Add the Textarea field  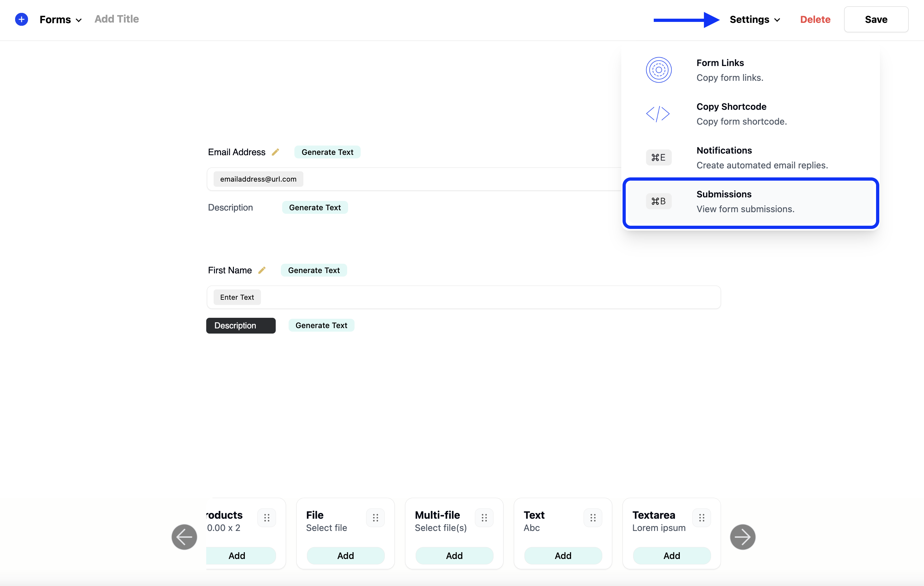671,556
